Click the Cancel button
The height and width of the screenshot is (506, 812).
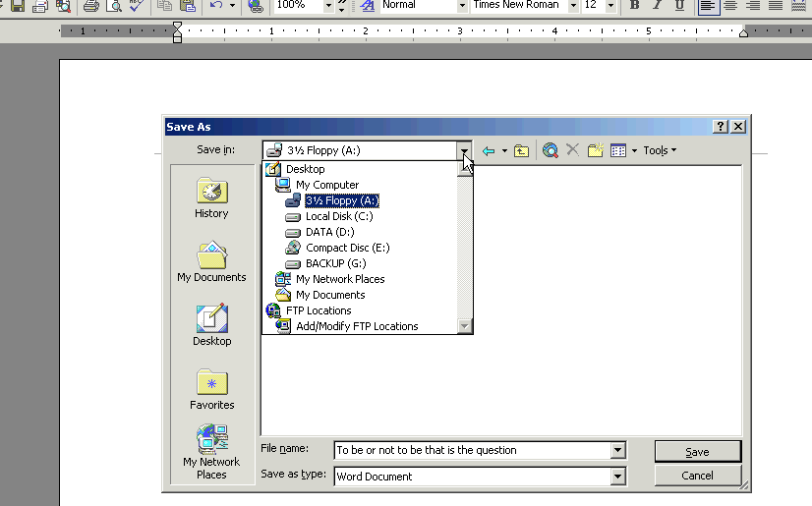[x=697, y=476]
